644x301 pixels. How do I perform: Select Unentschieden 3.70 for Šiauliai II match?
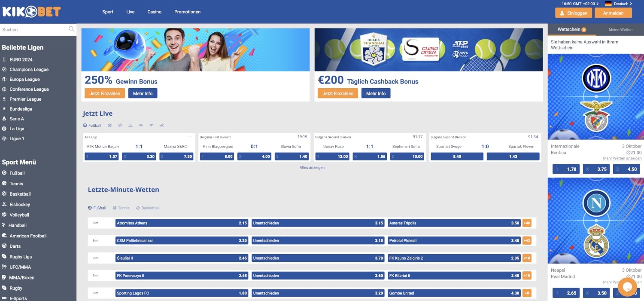click(318, 258)
